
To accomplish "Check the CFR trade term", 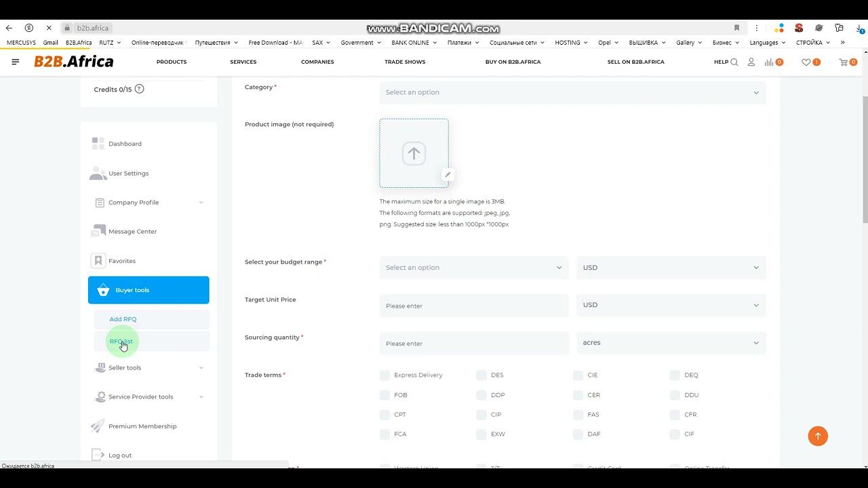I will point(675,414).
